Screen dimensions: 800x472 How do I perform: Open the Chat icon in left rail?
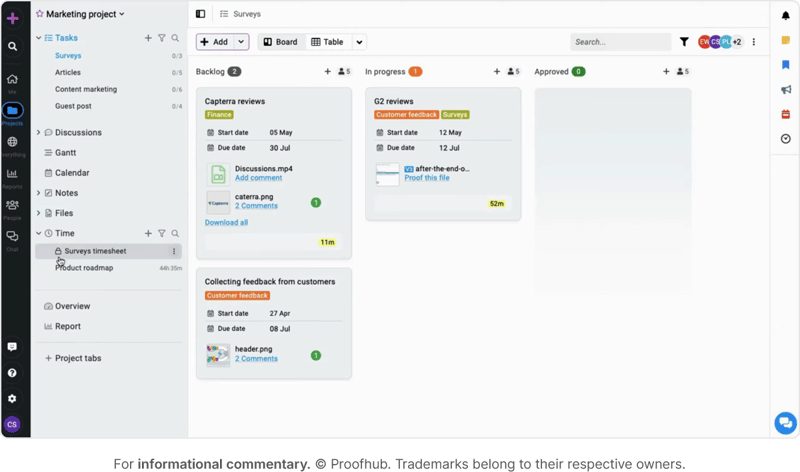click(x=12, y=236)
